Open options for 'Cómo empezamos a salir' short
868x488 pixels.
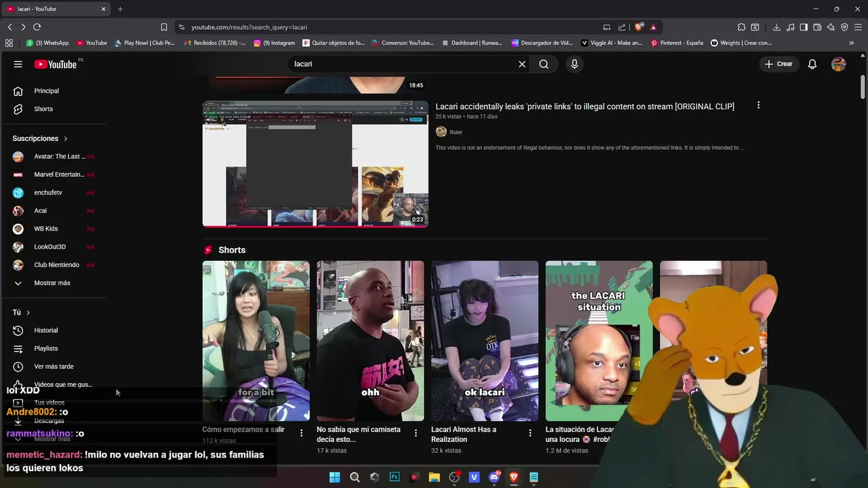pos(301,432)
